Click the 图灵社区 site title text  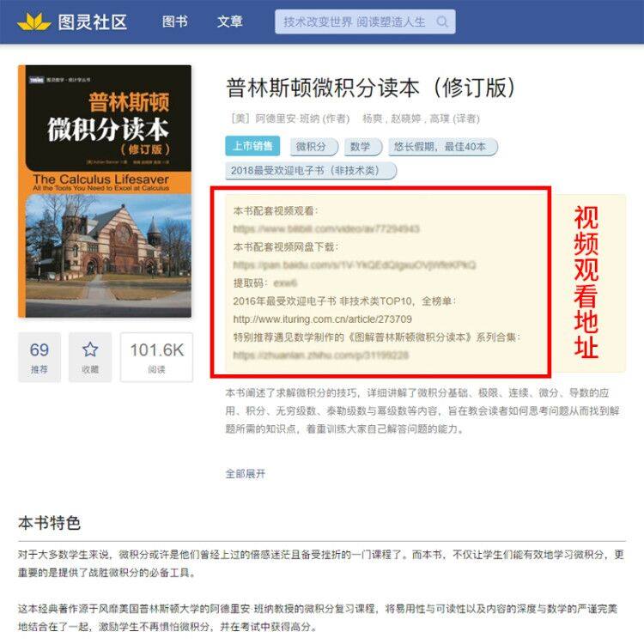coord(93,21)
